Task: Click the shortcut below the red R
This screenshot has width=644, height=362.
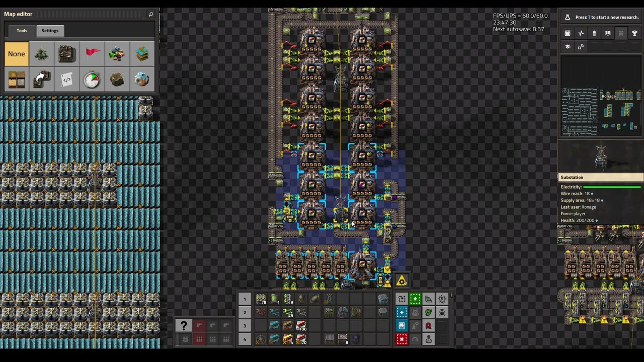Action: [x=429, y=339]
